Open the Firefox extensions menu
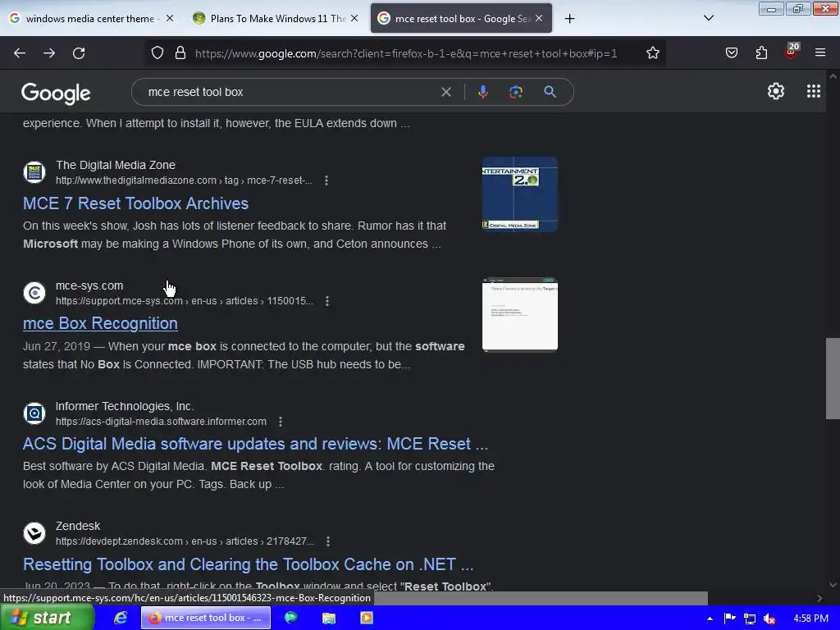 pos(761,53)
